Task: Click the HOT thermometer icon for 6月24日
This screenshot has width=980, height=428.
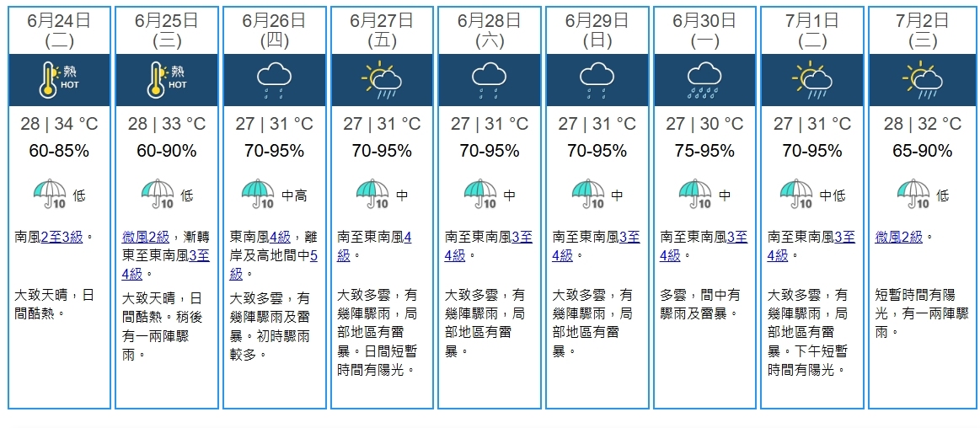Action: (59, 80)
